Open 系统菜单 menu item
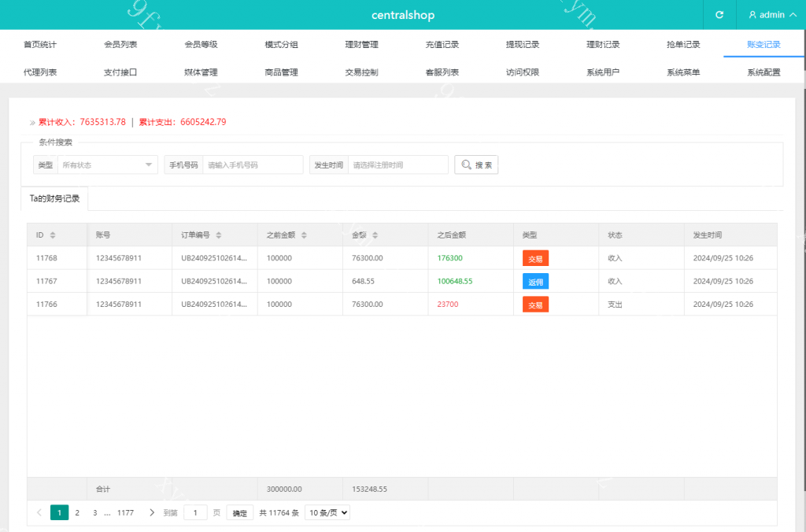This screenshot has height=532, width=806. tap(683, 72)
